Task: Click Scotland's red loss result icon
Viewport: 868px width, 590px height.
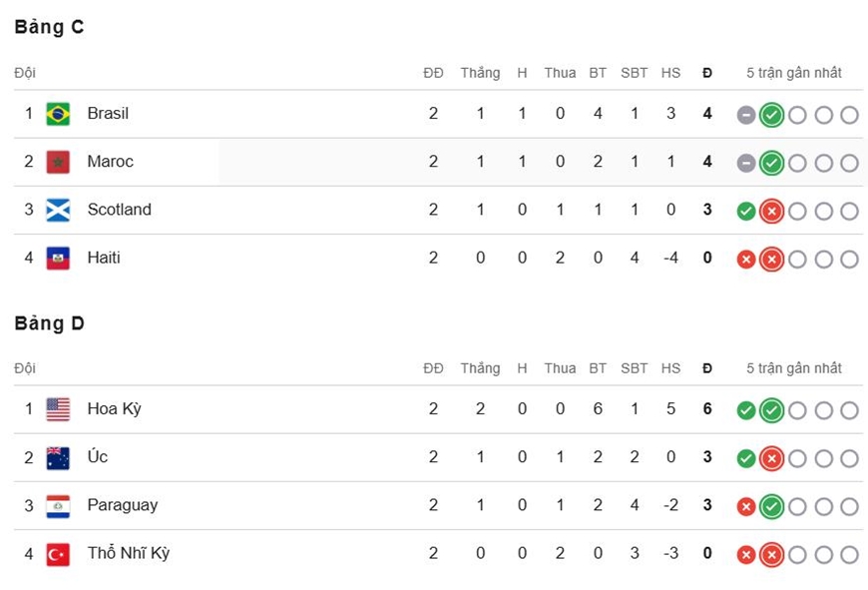Action: [x=771, y=211]
